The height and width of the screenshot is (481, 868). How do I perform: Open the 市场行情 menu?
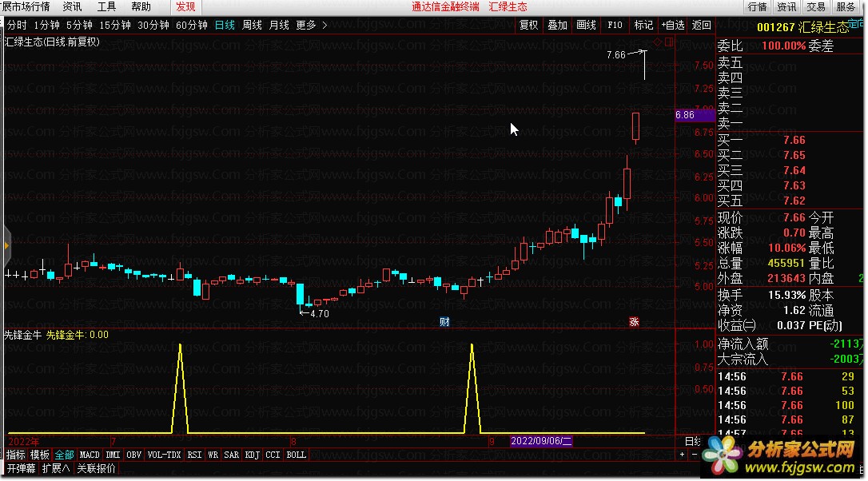[x=26, y=6]
